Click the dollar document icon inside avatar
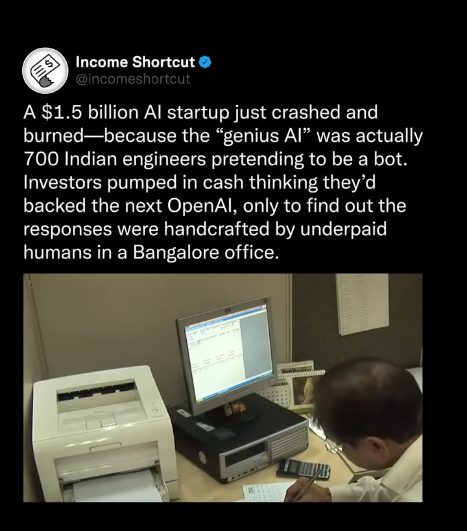467x531 pixels. click(44, 70)
